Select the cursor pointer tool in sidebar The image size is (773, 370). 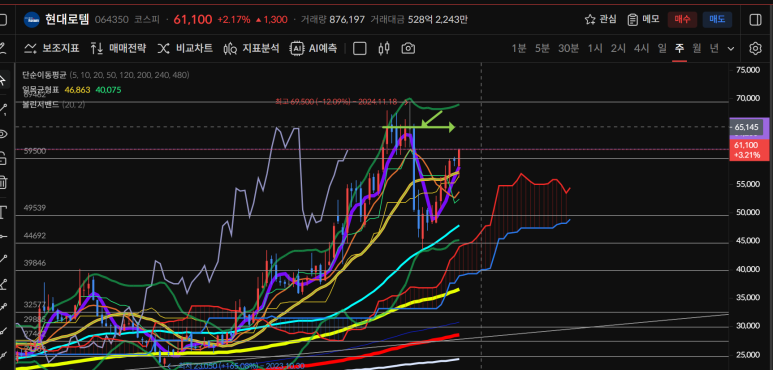point(3,80)
